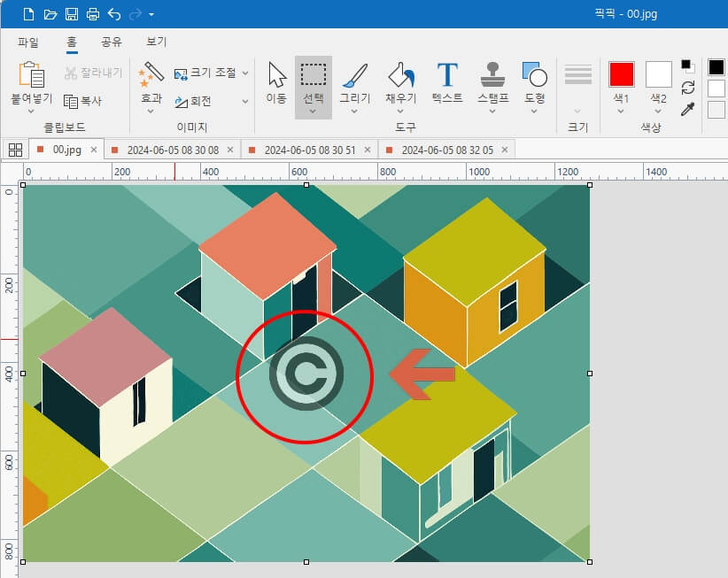Image resolution: width=728 pixels, height=578 pixels.
Task: Undo the last action
Action: click(114, 14)
